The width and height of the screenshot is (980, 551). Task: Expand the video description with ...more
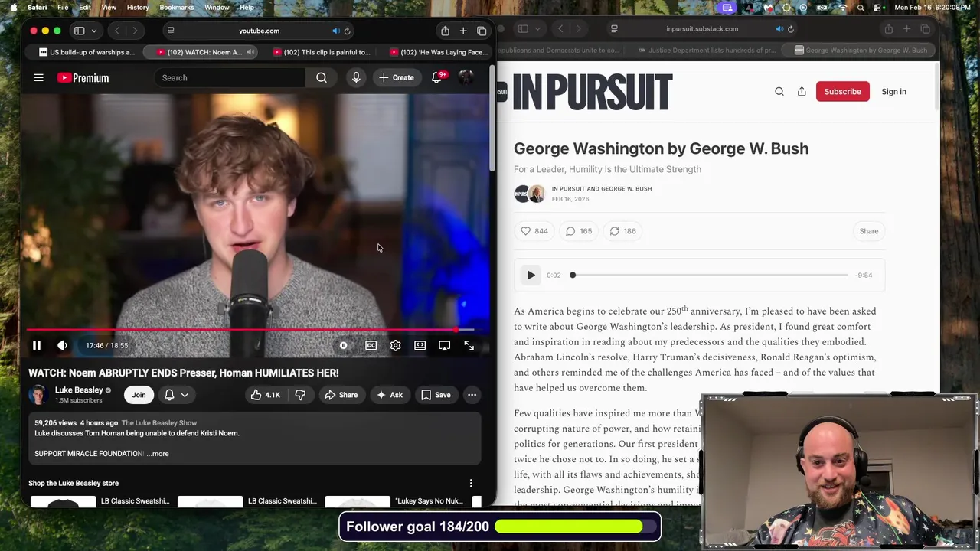[x=158, y=454]
